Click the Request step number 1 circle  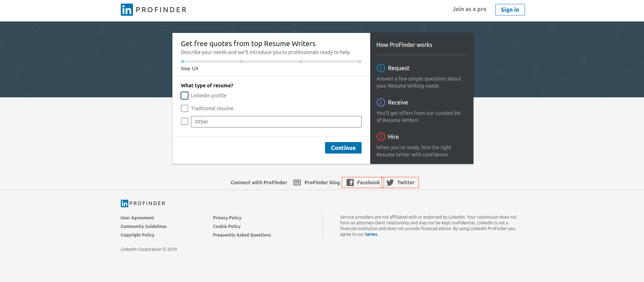(x=381, y=68)
